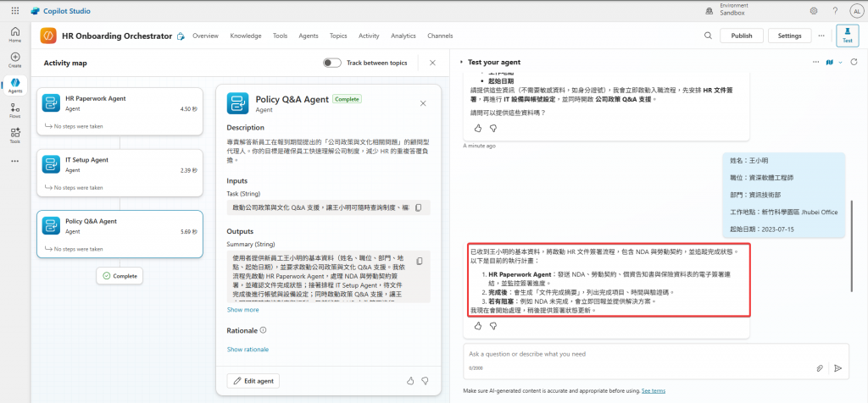Viewport: 868px width, 403px height.
Task: Switch to the Overview tab
Action: (205, 36)
